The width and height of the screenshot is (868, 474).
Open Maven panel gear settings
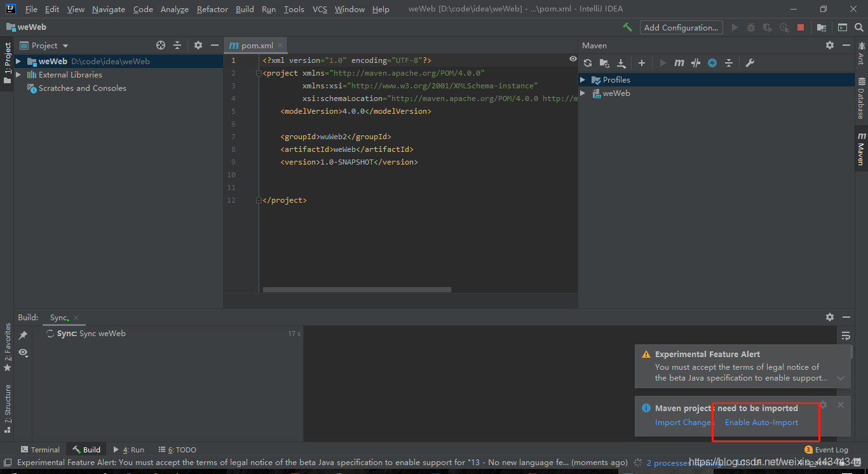(x=830, y=45)
